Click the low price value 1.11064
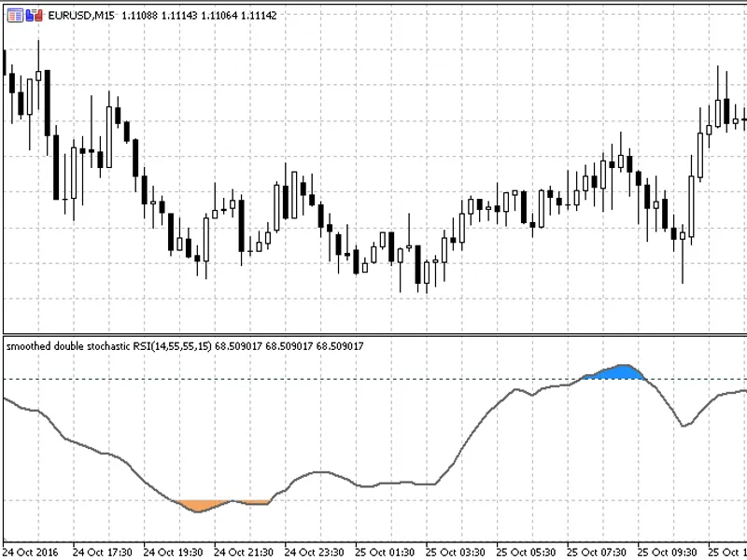747x560 pixels. point(218,15)
